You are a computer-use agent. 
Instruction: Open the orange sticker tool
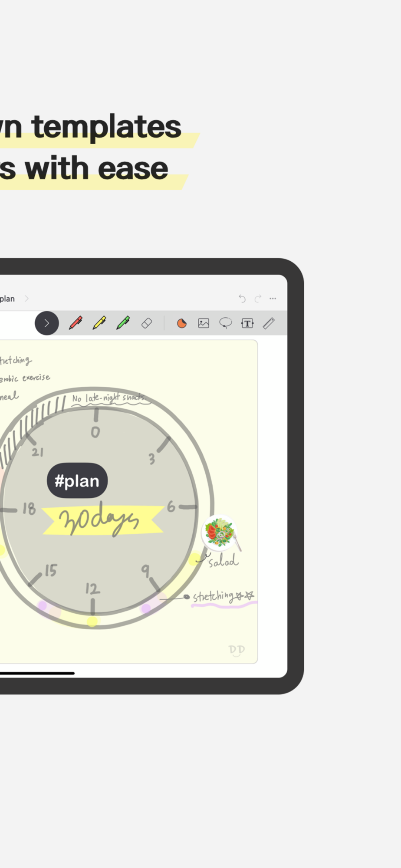coord(182,323)
